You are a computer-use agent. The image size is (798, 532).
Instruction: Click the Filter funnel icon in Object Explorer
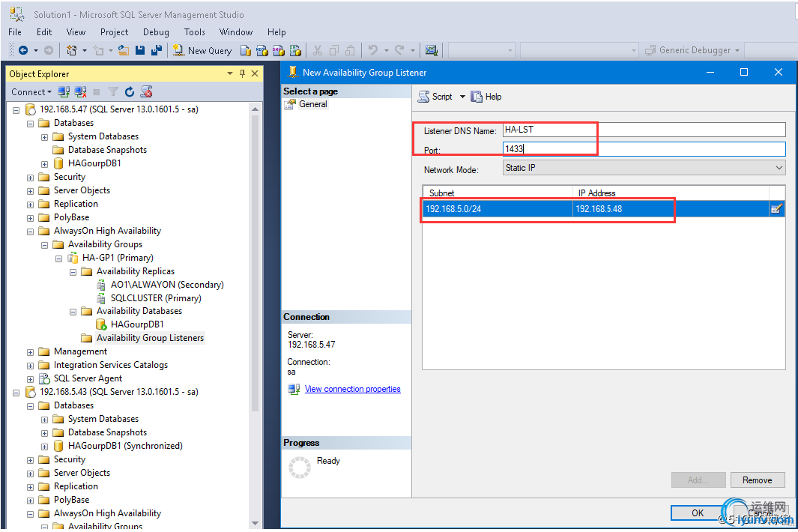coord(113,91)
